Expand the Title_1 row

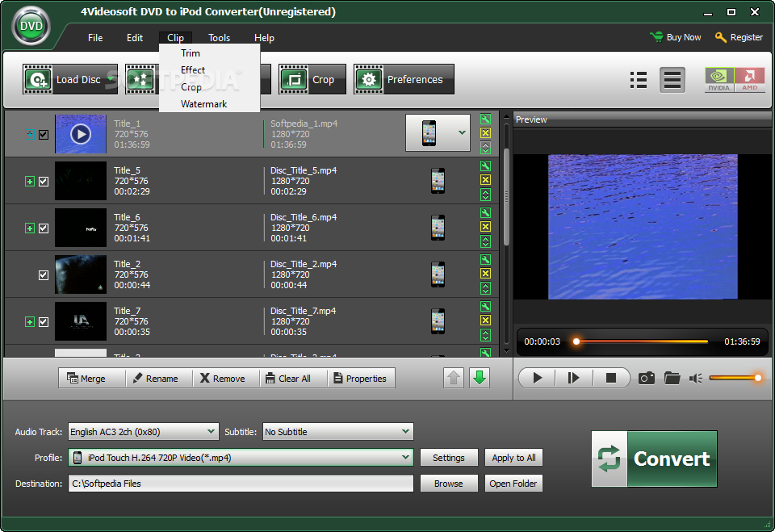(x=30, y=135)
